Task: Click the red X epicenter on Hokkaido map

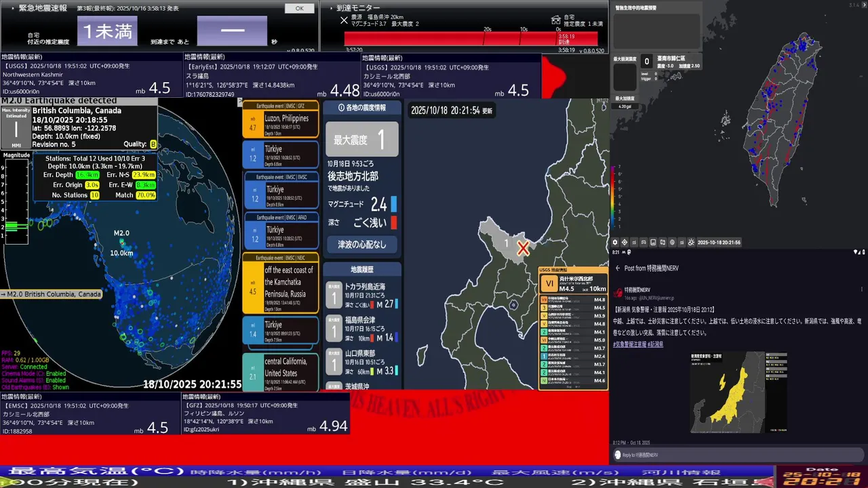Action: [x=523, y=248]
